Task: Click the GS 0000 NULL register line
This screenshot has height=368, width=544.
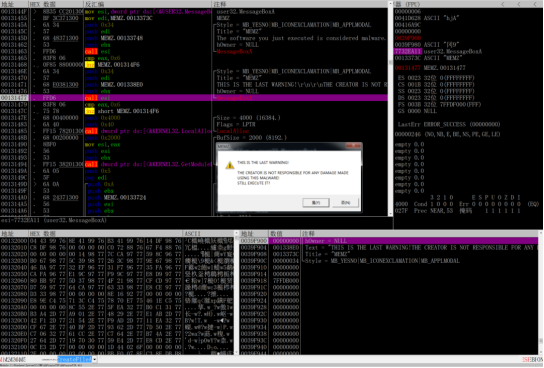Action: 417,111
